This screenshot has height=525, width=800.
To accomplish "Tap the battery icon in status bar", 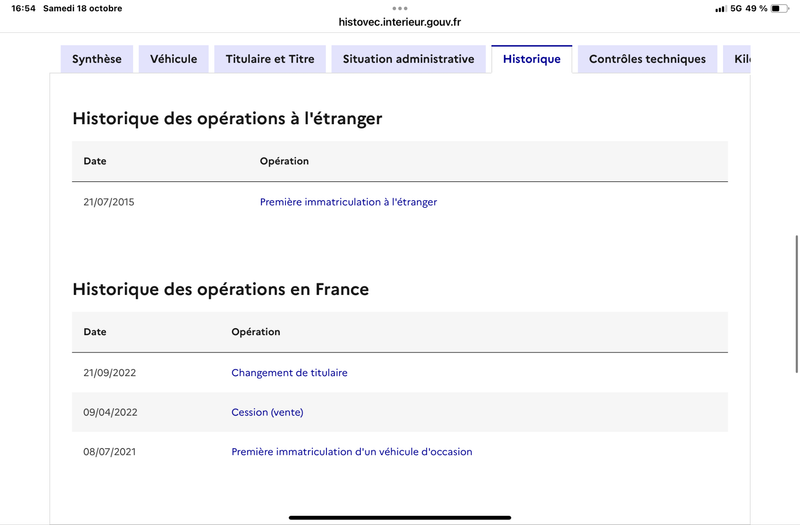I will tap(780, 8).
